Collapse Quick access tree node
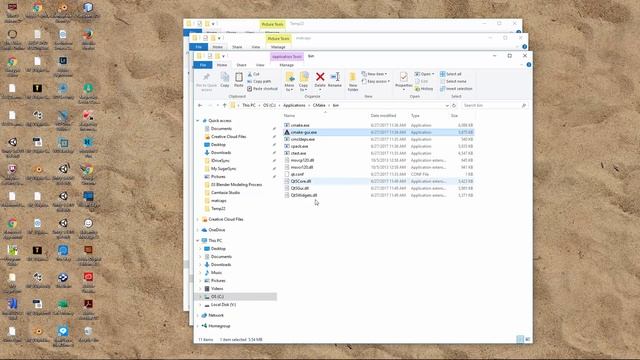The width and height of the screenshot is (640, 360). point(198,121)
